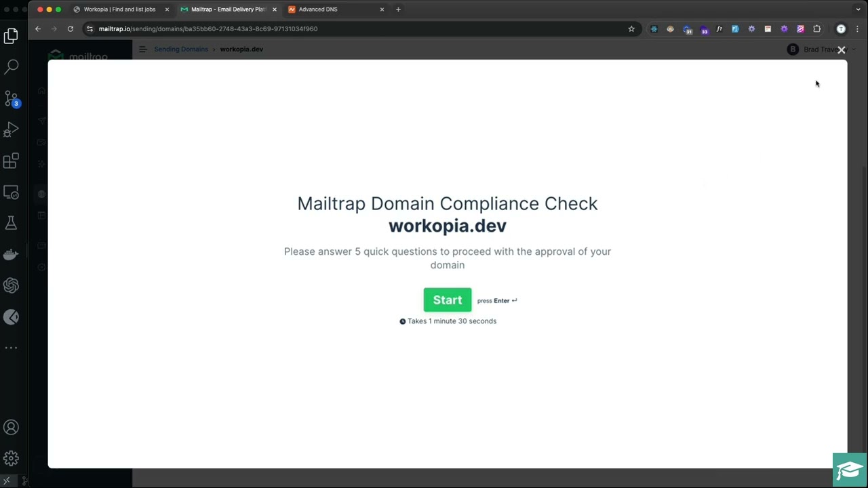The image size is (868, 488).
Task: Show additional views via the three-dots icon
Action: pos(11,348)
